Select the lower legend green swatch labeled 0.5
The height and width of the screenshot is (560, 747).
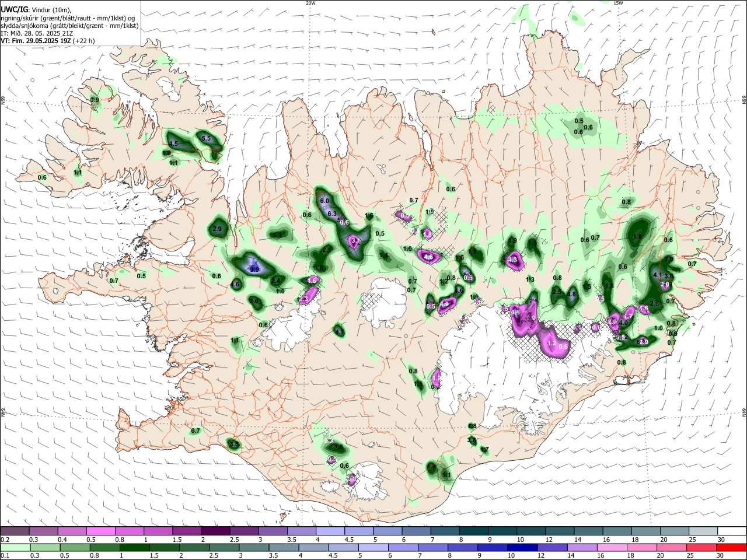(74, 547)
